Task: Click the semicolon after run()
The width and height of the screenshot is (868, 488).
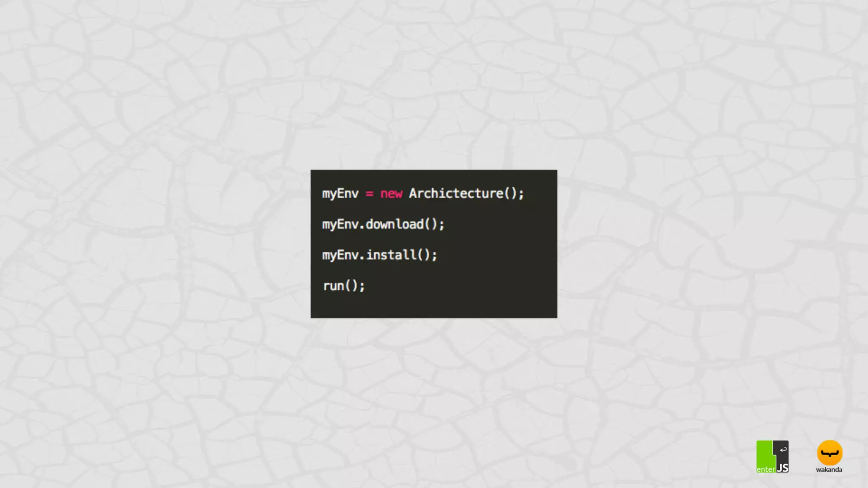Action: pyautogui.click(x=362, y=287)
